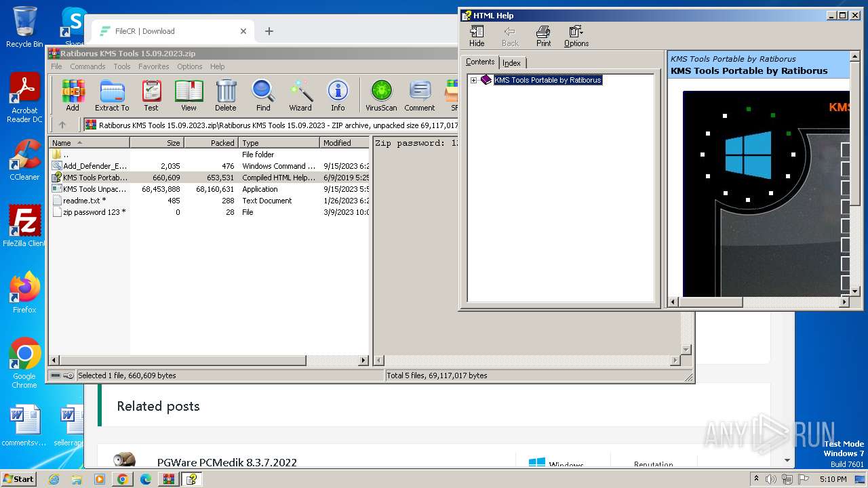Viewport: 868px width, 488px height.
Task: Go up one folder level in WinRAR
Action: pyautogui.click(x=62, y=125)
